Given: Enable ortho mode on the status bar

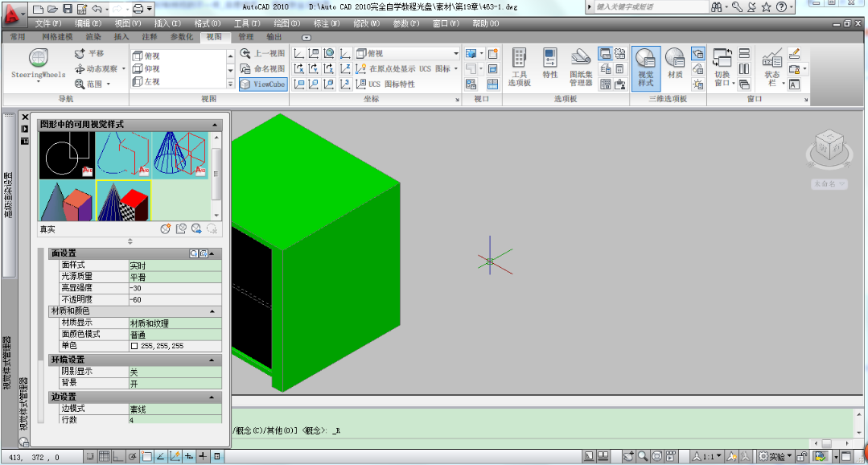Looking at the screenshot, I should tap(117, 455).
